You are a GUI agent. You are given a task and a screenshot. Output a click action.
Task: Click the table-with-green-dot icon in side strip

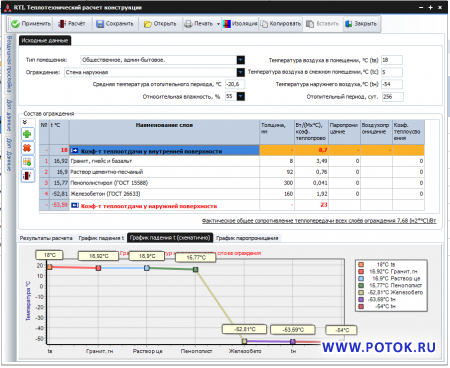pyautogui.click(x=27, y=162)
